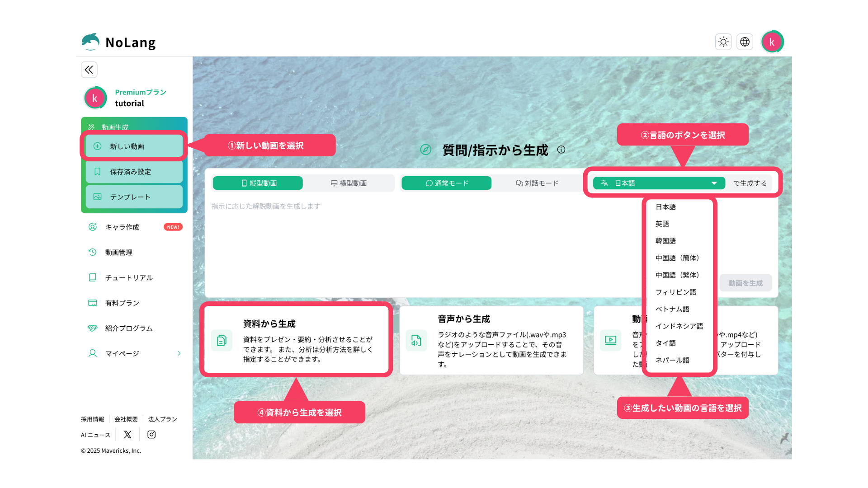Toggle light/dark theme sun icon
Viewport: 868px width, 488px height.
point(723,42)
